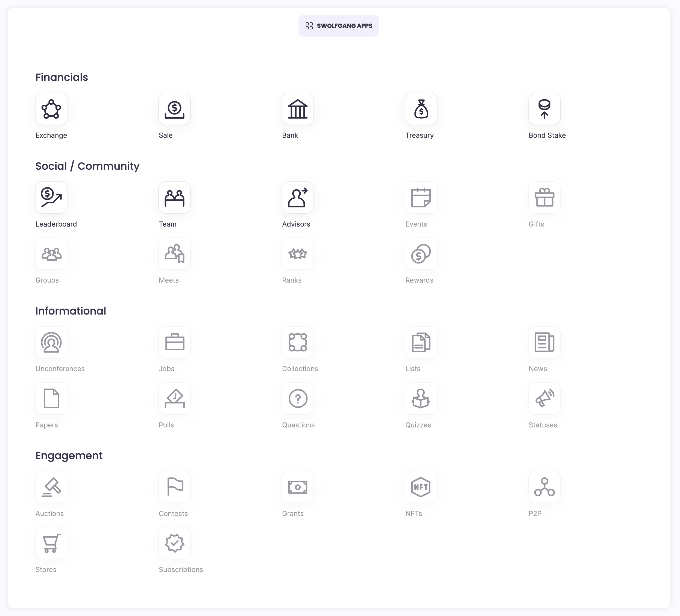
Task: Select the Collections app icon
Action: pyautogui.click(x=297, y=342)
